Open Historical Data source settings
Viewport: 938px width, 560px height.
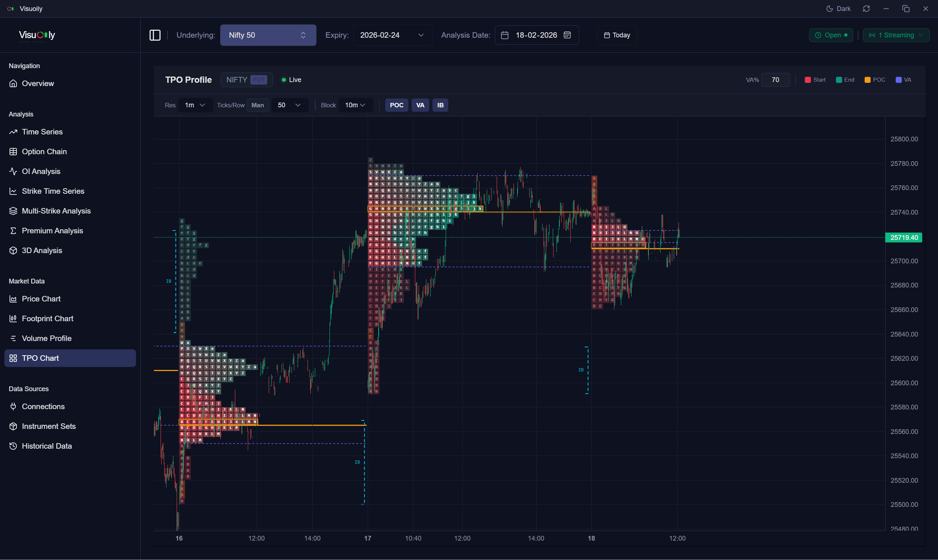[47, 446]
